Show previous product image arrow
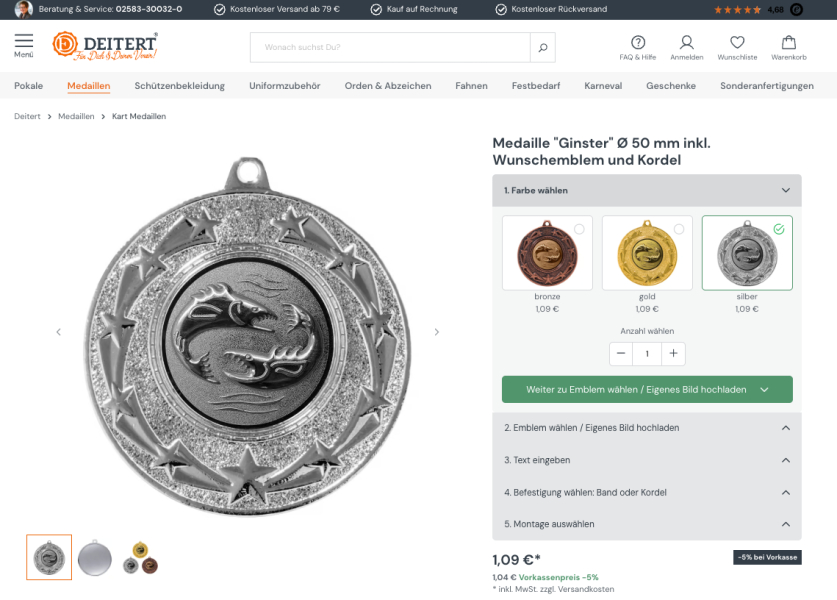The image size is (837, 600). tap(59, 332)
